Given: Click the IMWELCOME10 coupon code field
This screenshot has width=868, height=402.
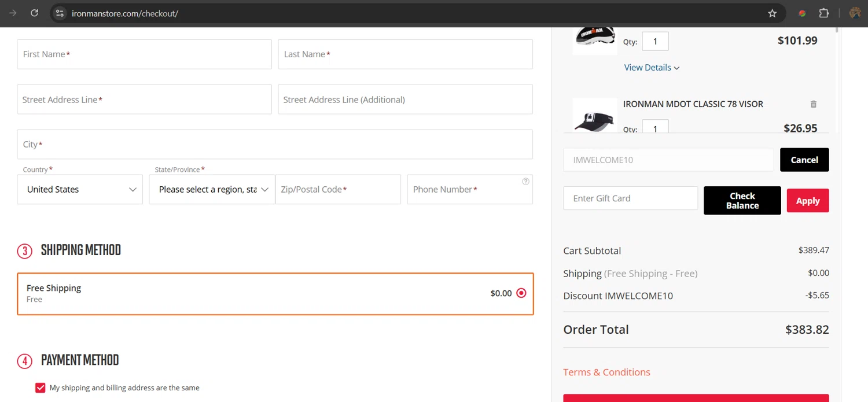Looking at the screenshot, I should coord(668,160).
